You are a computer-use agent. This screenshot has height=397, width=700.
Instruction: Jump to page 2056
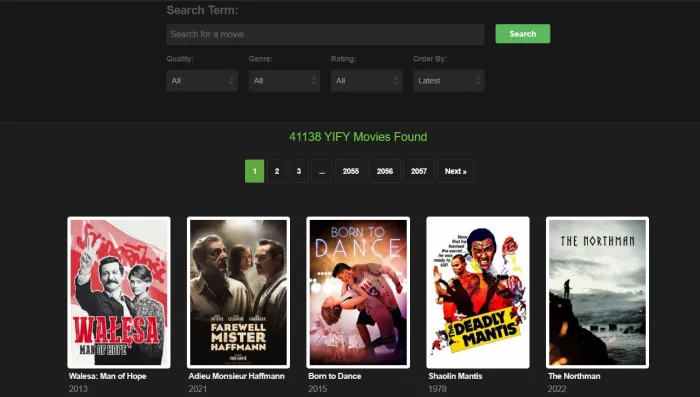[385, 171]
